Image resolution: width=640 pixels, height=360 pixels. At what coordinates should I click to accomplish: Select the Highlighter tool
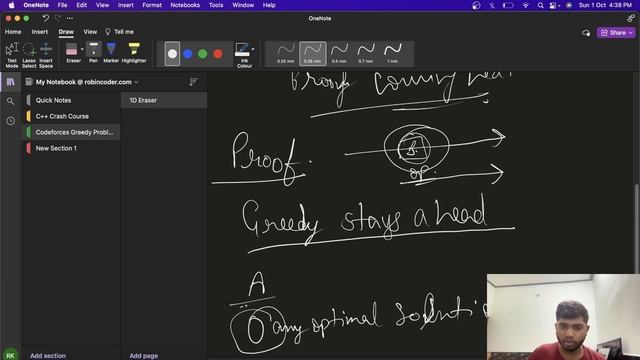(x=134, y=53)
